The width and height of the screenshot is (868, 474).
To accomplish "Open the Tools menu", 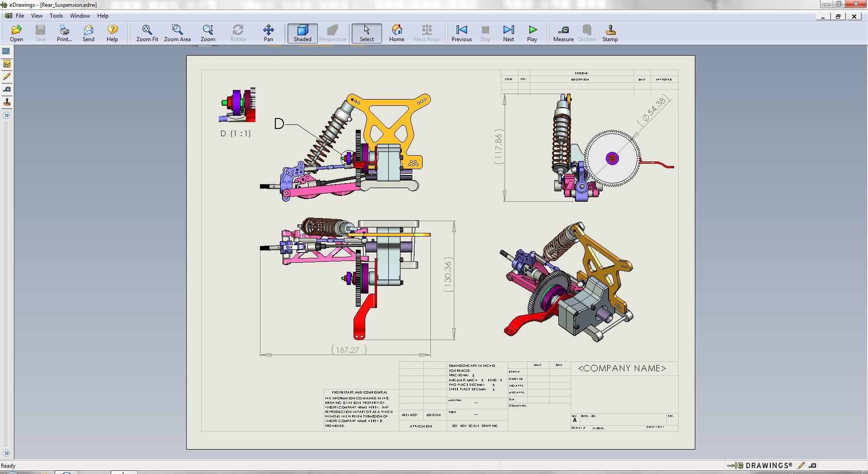I will pos(56,15).
